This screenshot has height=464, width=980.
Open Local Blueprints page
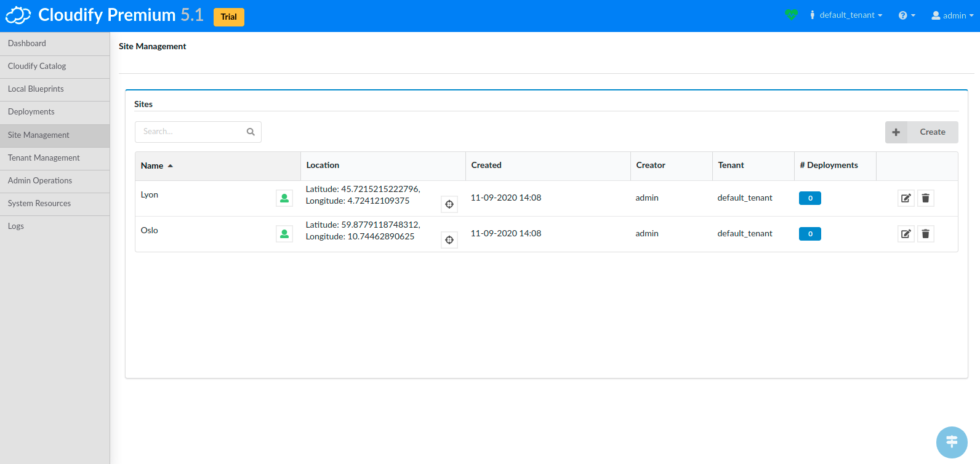point(55,89)
